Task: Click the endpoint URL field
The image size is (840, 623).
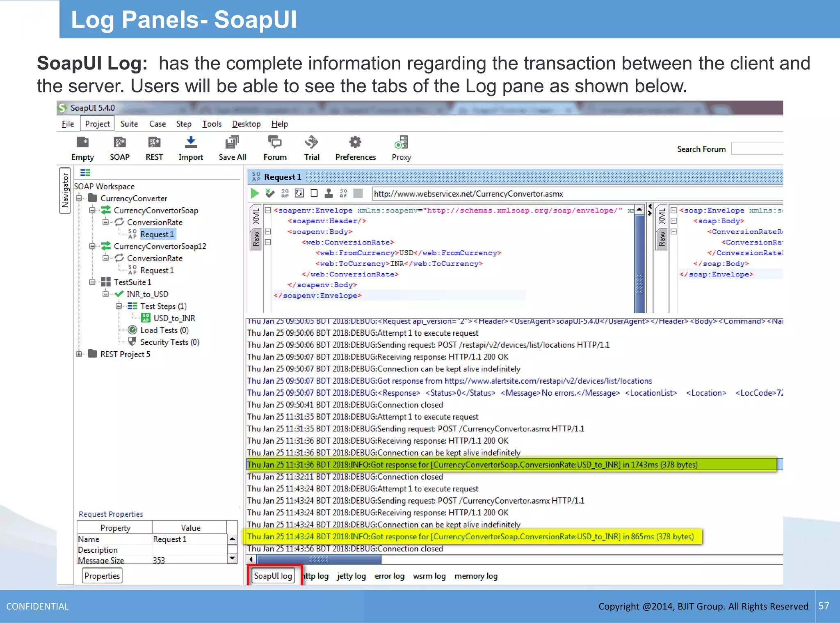Action: (x=577, y=193)
